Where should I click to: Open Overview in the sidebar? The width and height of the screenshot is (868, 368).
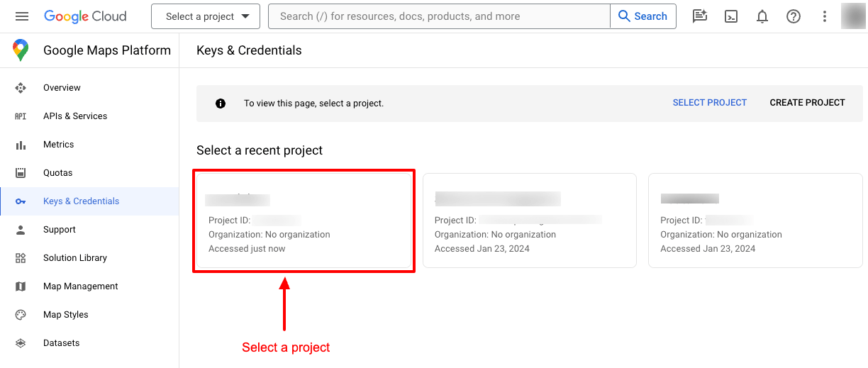62,88
